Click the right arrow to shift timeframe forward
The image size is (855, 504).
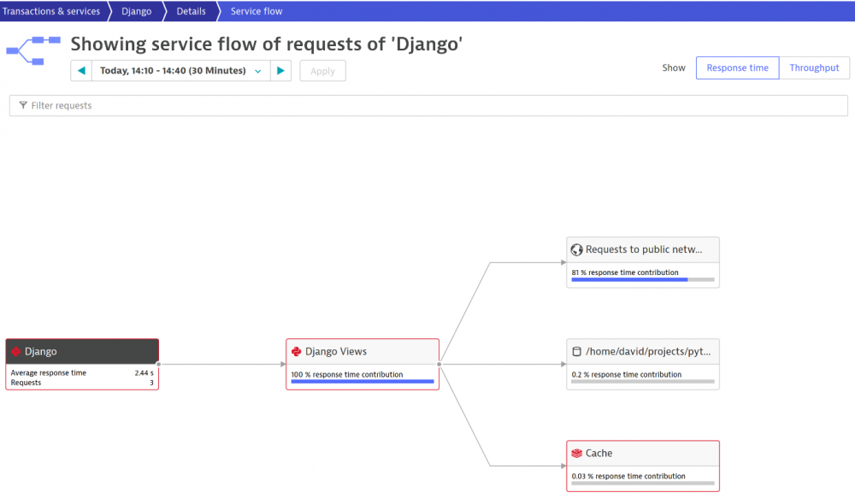[281, 71]
